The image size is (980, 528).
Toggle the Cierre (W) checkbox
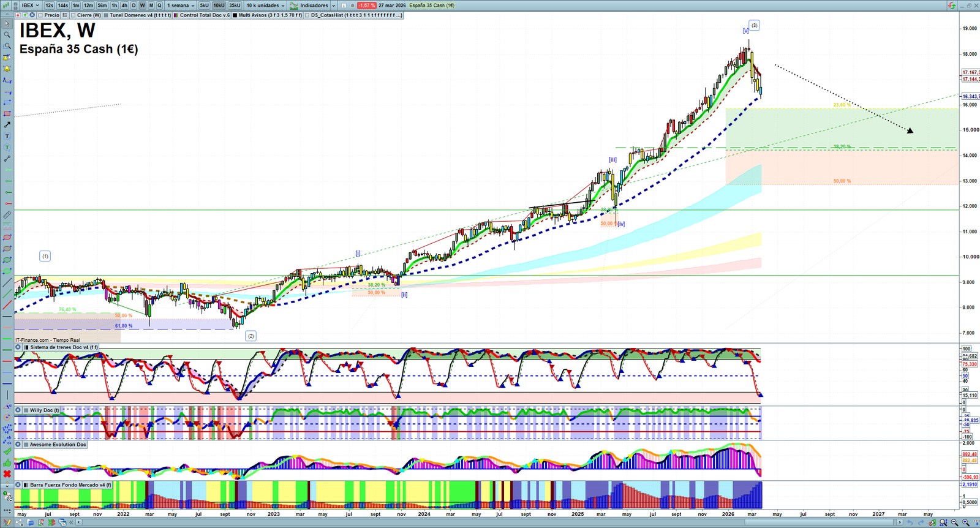tap(73, 15)
